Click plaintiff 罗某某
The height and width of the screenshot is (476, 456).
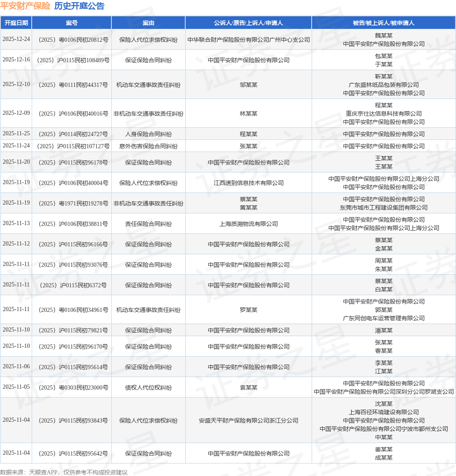coord(249,310)
